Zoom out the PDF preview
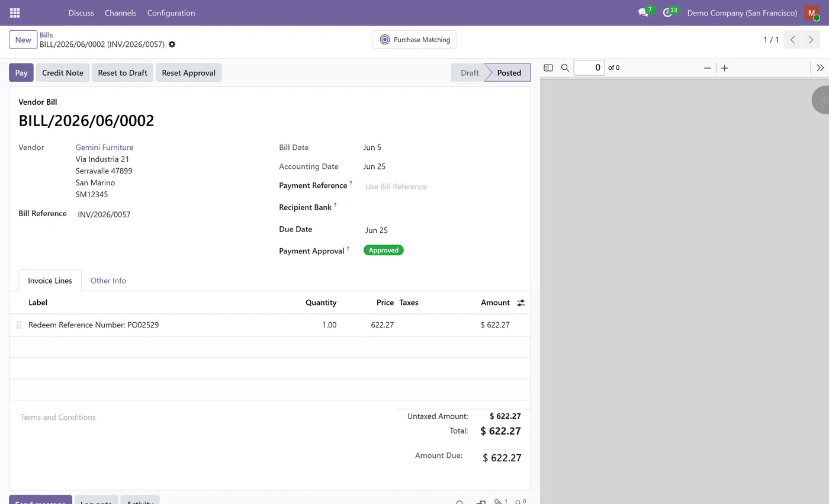 click(x=707, y=68)
